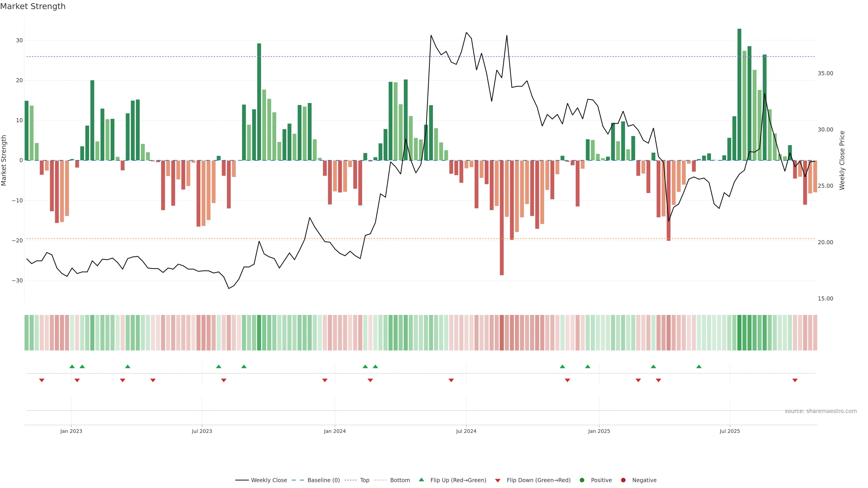Click the tallest green bar in July 2025
Image resolution: width=868 pixels, height=488 pixels.
[x=739, y=94]
